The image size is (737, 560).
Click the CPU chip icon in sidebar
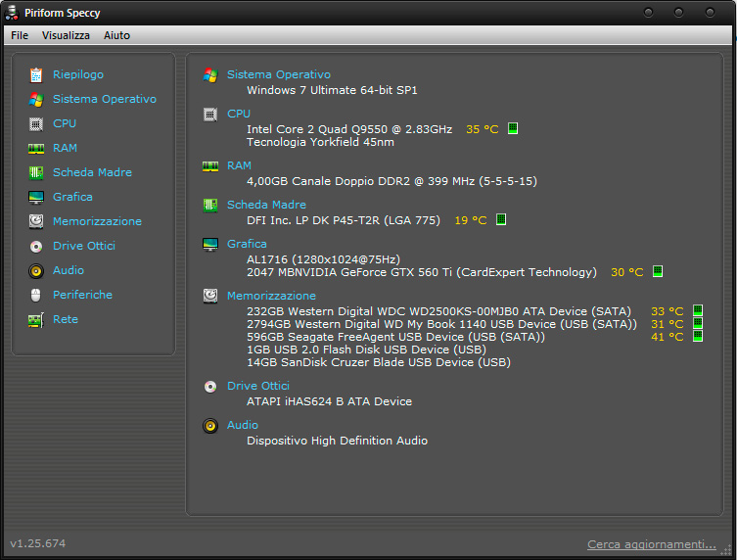36,123
